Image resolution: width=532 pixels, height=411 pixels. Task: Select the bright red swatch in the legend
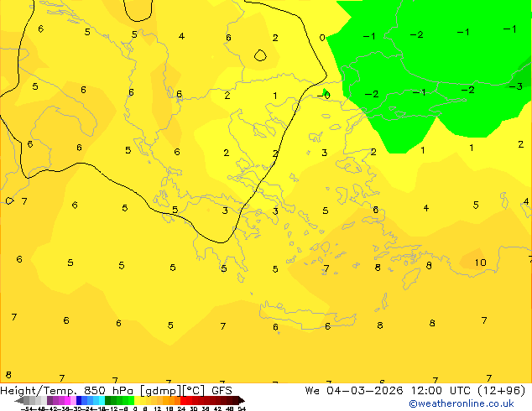point(183,400)
